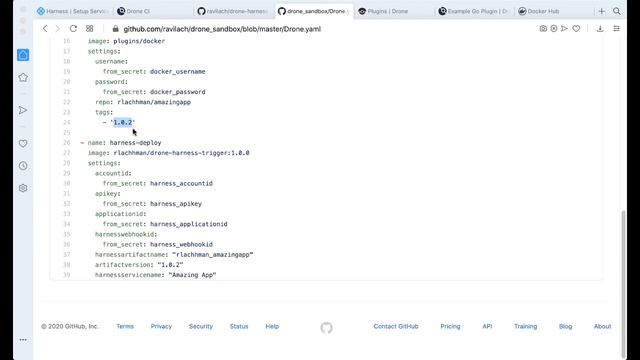Click the page vertical scrollbar thumb
This screenshot has width=640, height=360.
point(623,284)
